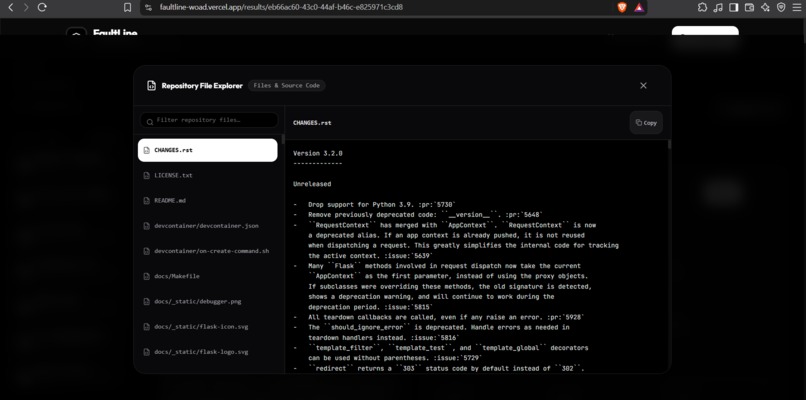Click the file list vertical scrollbar

pos(283,139)
